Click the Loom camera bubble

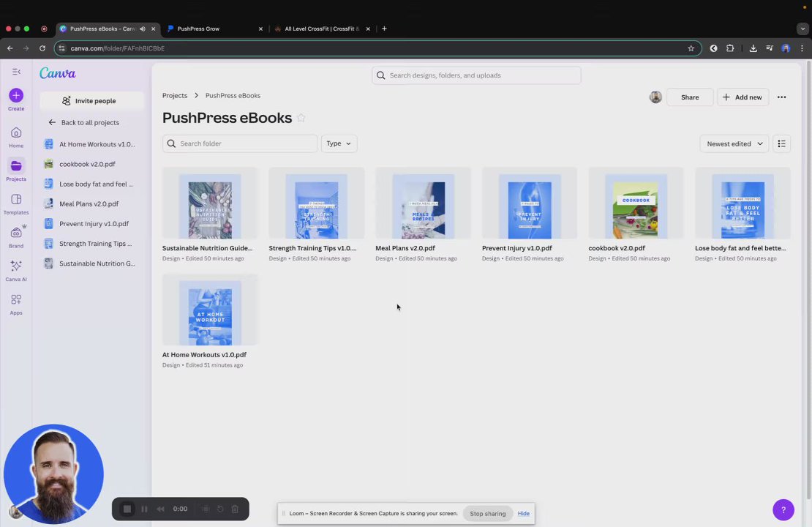(53, 474)
